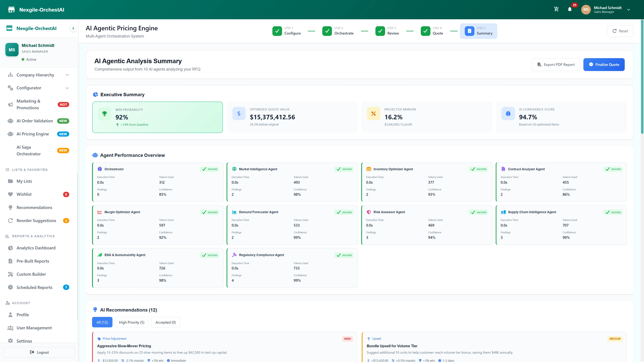Open the Michael Schmidt profile dropdown
The width and height of the screenshot is (644, 362).
click(607, 10)
